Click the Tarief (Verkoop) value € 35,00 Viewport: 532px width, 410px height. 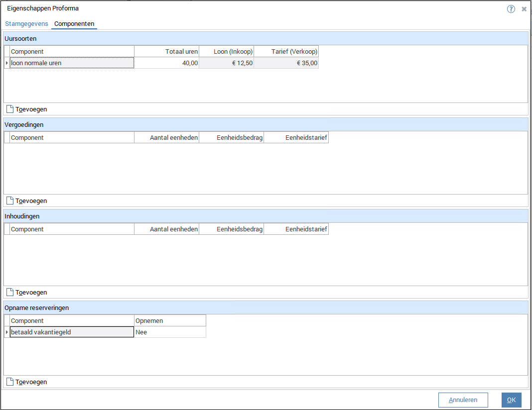[x=286, y=63]
